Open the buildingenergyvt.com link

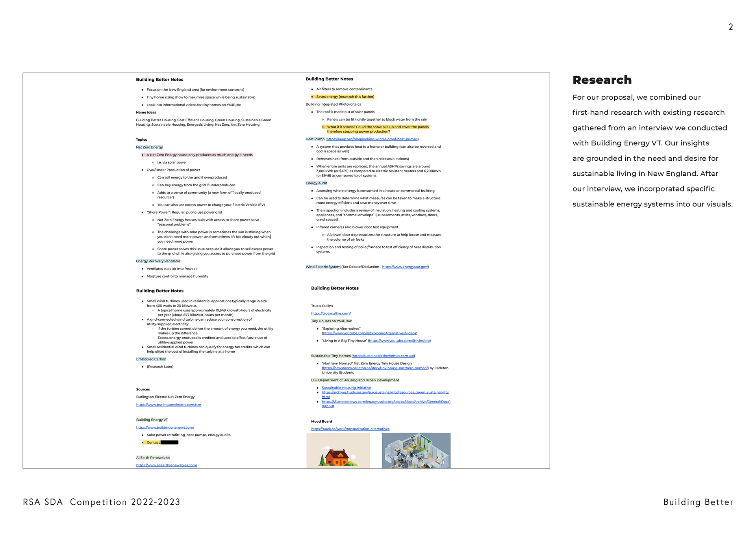click(x=165, y=427)
